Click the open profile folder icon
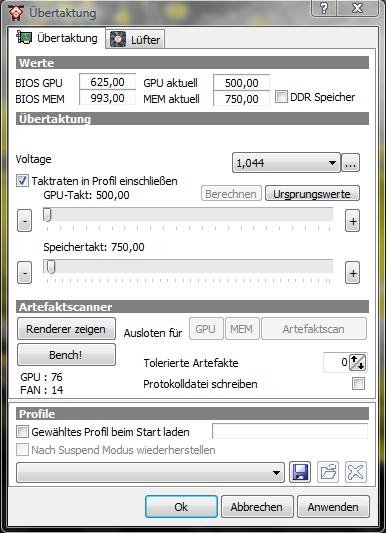The width and height of the screenshot is (387, 533). click(x=328, y=472)
